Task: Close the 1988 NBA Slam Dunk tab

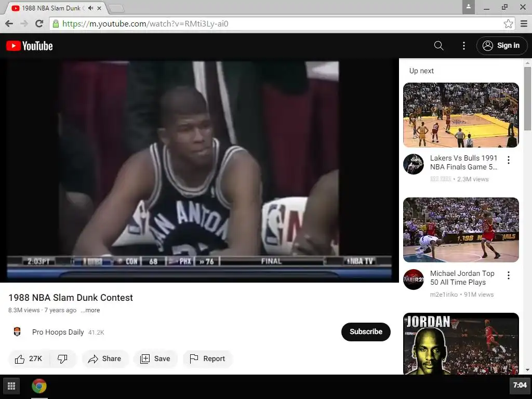Action: [x=99, y=8]
